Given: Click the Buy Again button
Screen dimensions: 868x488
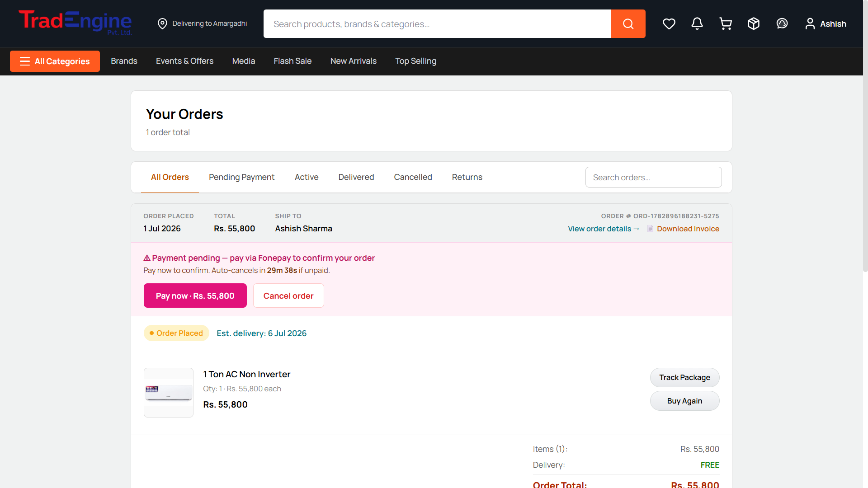Looking at the screenshot, I should (684, 401).
